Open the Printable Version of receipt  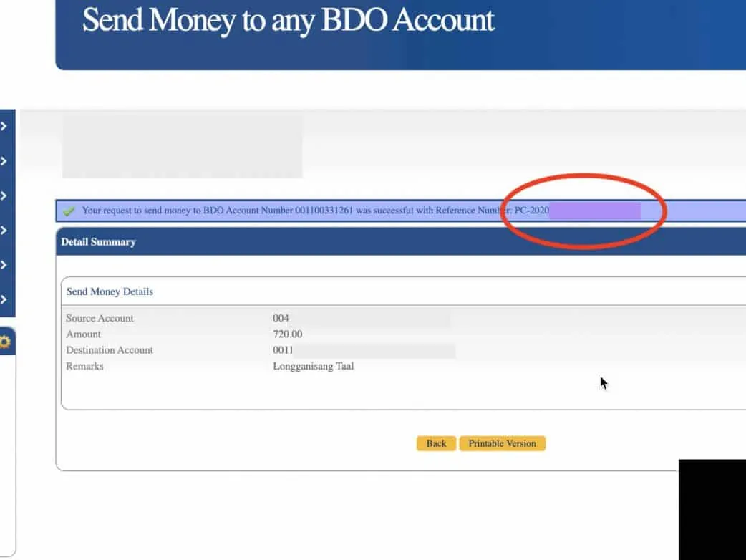502,443
